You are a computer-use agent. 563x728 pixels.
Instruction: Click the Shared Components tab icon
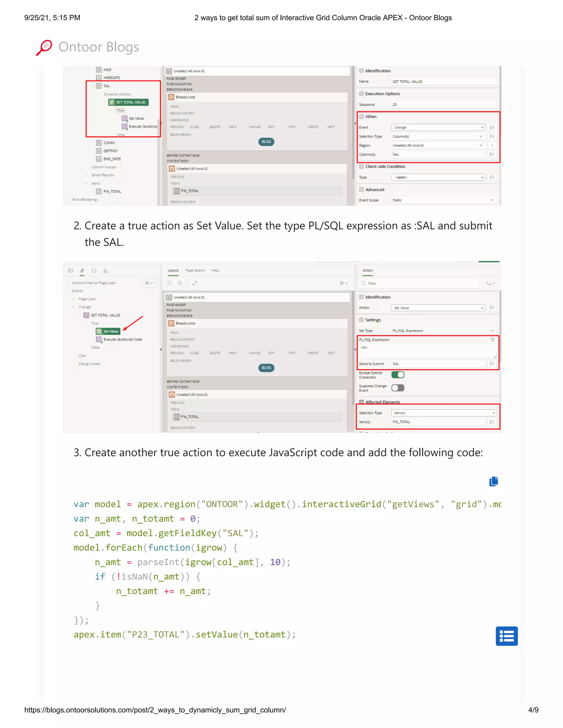(105, 271)
